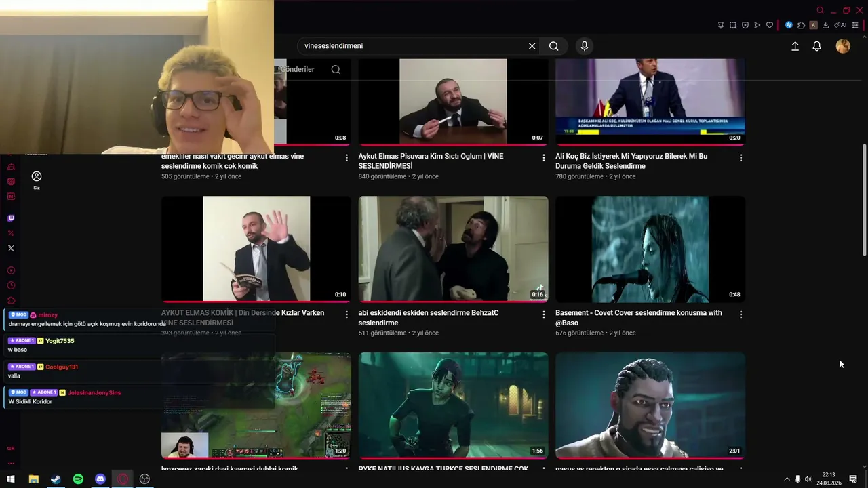The width and height of the screenshot is (868, 488).
Task: Start voice search with the microphone
Action: 585,46
